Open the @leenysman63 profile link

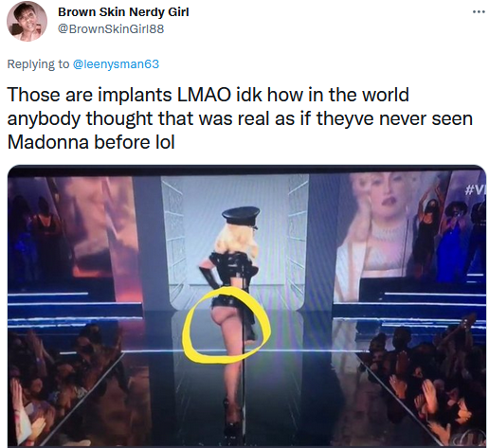click(x=116, y=64)
